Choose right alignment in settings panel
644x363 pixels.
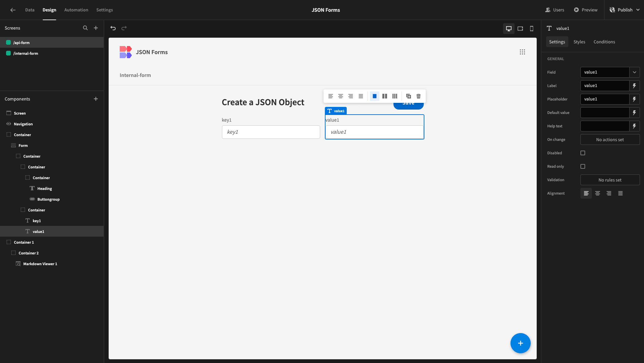[x=609, y=193]
